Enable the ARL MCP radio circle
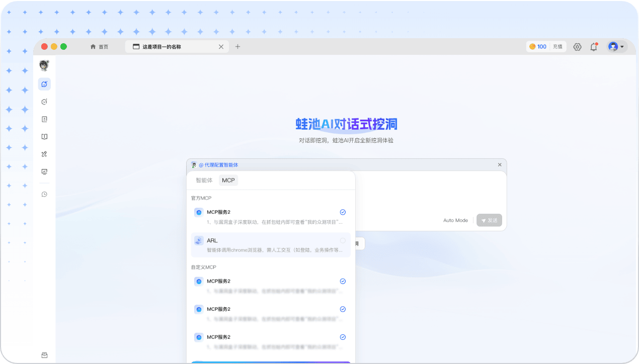The width and height of the screenshot is (639, 364). [343, 241]
